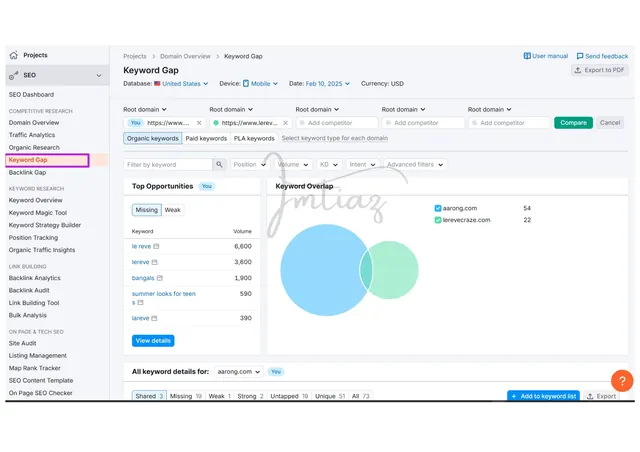Open the 'bangals' keyword link

143,278
